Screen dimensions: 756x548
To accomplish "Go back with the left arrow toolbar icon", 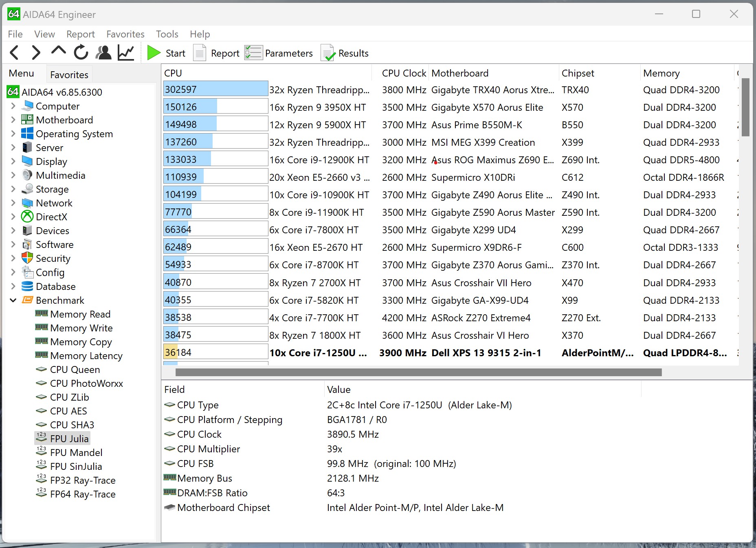I will pos(14,53).
